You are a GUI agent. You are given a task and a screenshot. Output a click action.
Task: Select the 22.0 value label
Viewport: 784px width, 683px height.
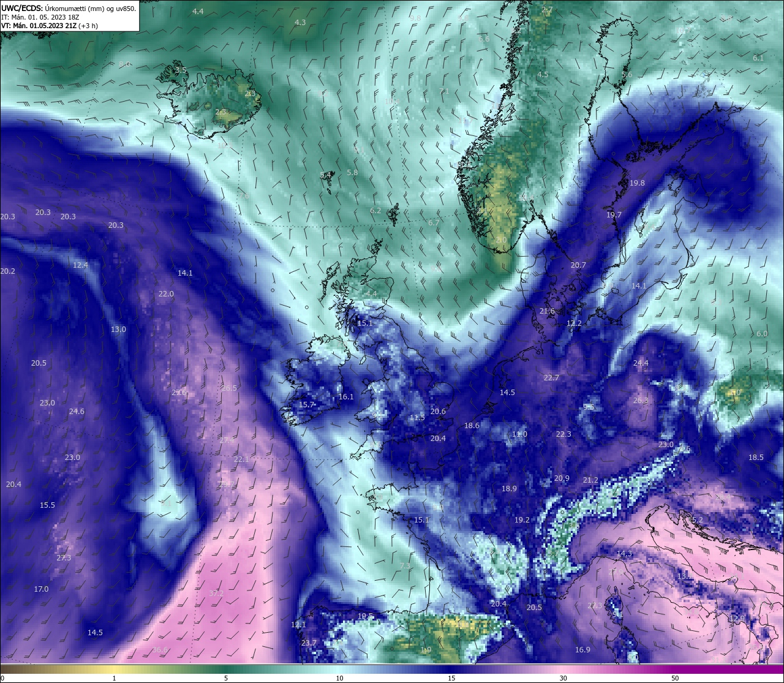point(166,293)
